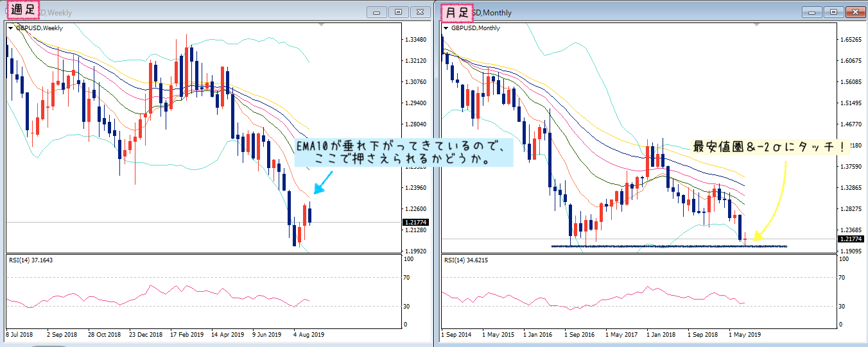
Task: Click the 1 Jan 2016 date label
Action: tap(539, 335)
